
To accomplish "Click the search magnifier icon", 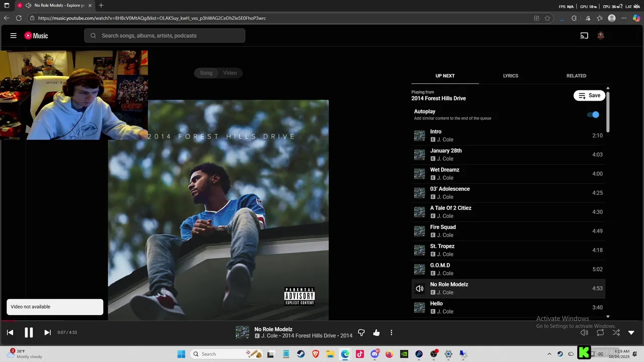I will point(93,36).
